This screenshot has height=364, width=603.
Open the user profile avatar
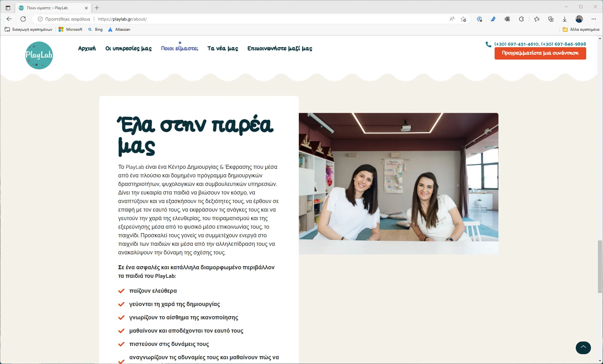(x=579, y=19)
